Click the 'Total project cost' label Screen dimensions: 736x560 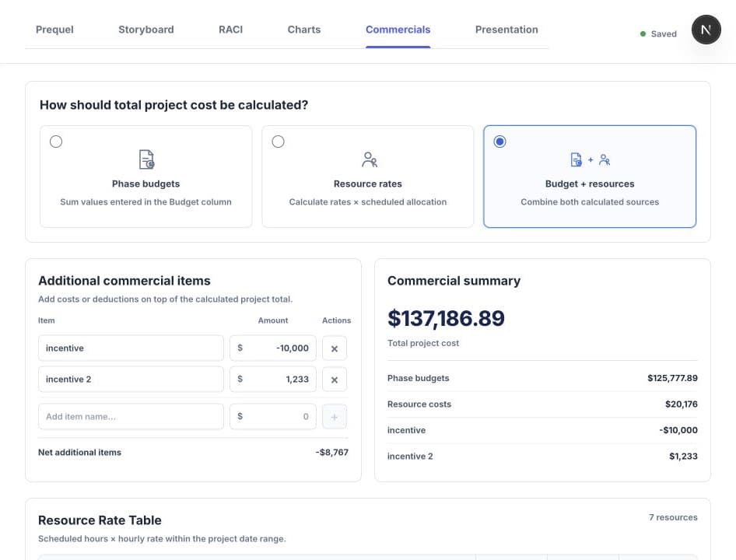[x=423, y=343]
